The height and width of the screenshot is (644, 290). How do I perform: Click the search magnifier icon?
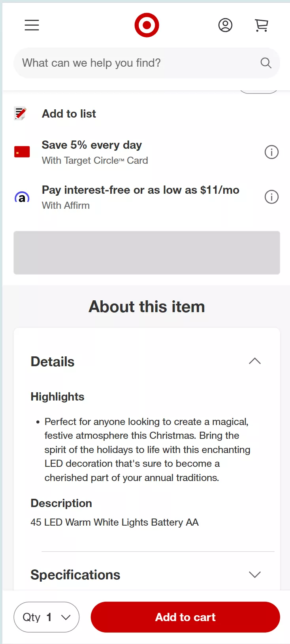[x=266, y=63]
